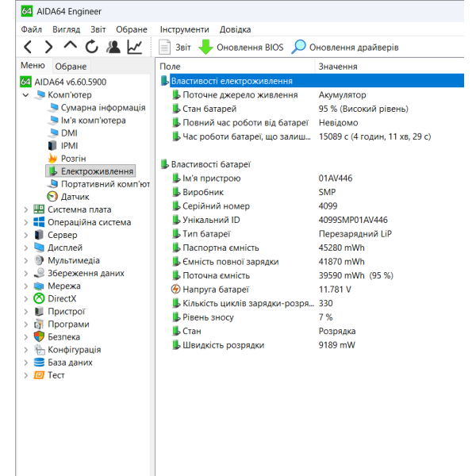Select the Властивості електроживлення header row
This screenshot has height=476, width=476.
click(x=312, y=81)
